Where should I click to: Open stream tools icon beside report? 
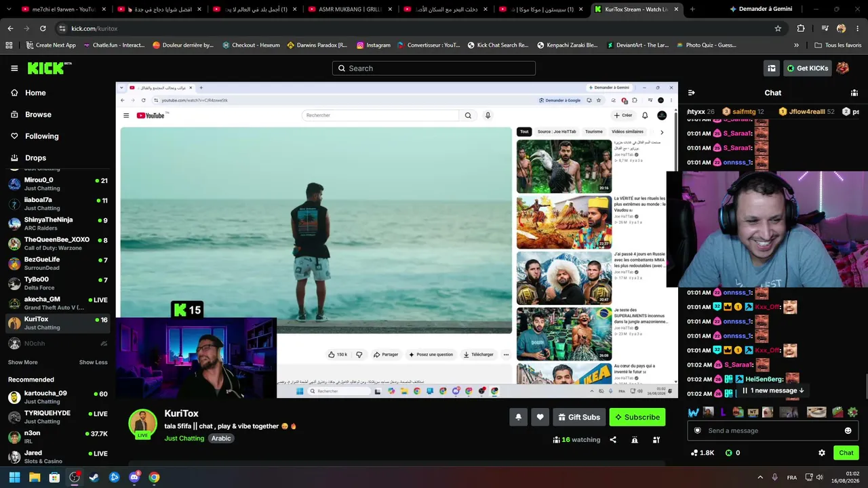pos(656,440)
